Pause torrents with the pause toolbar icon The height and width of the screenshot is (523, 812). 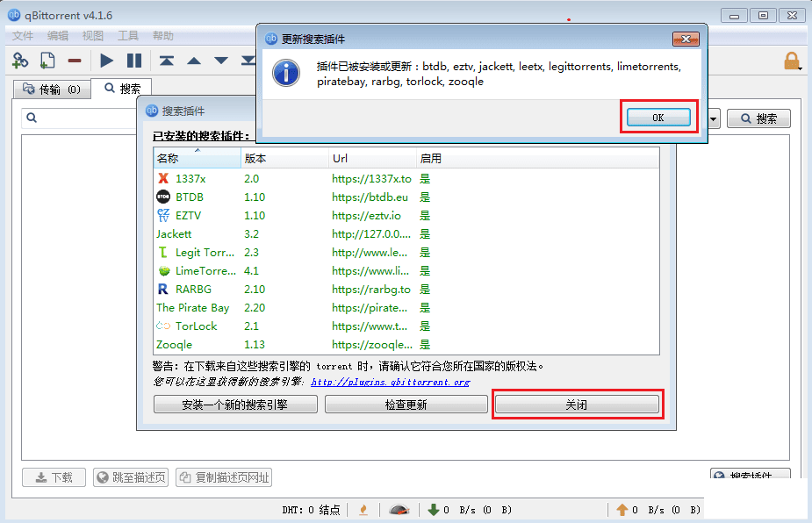coord(134,61)
